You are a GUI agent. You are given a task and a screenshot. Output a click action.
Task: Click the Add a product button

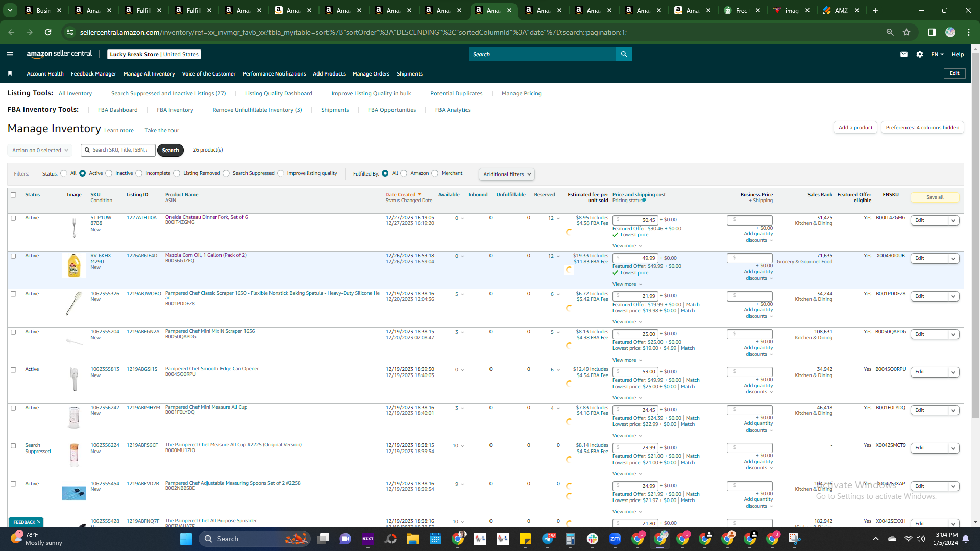pyautogui.click(x=855, y=128)
